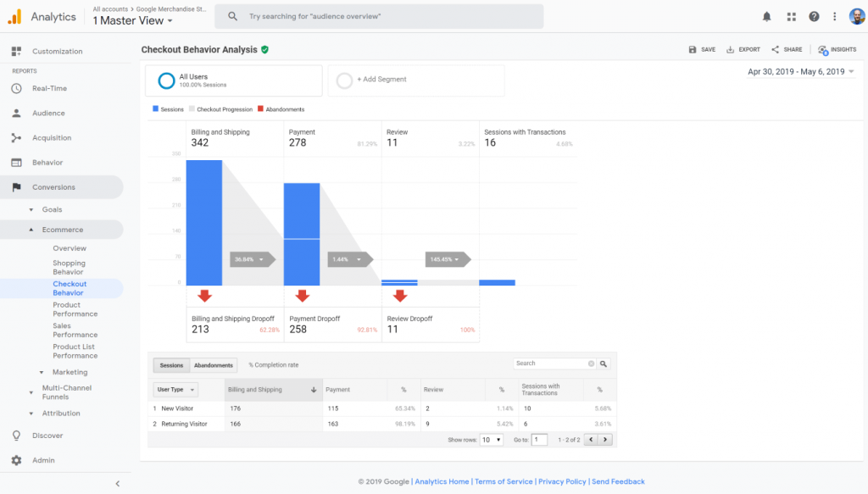
Task: Open the Google apps grid icon
Action: pyautogui.click(x=792, y=15)
